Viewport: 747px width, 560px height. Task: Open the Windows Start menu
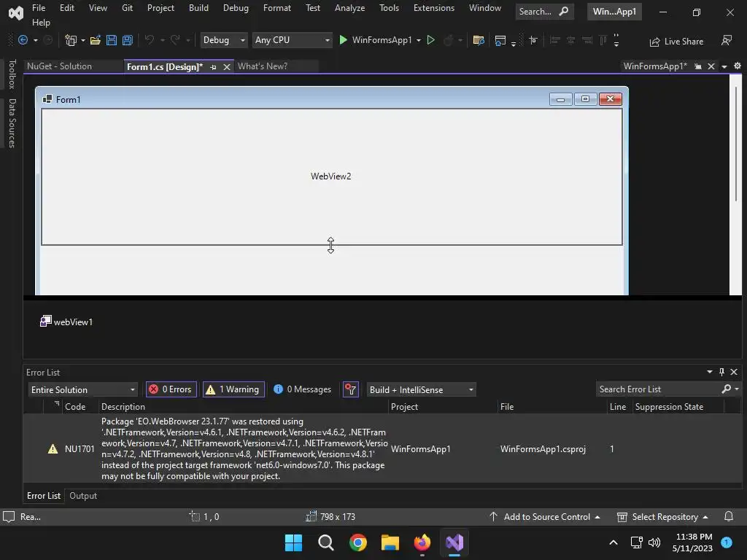pos(293,542)
